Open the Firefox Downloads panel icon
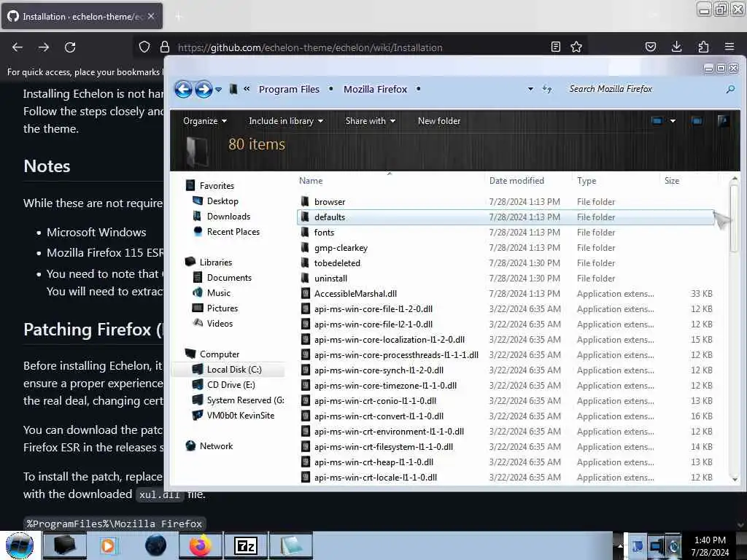This screenshot has height=560, width=747. [x=676, y=47]
